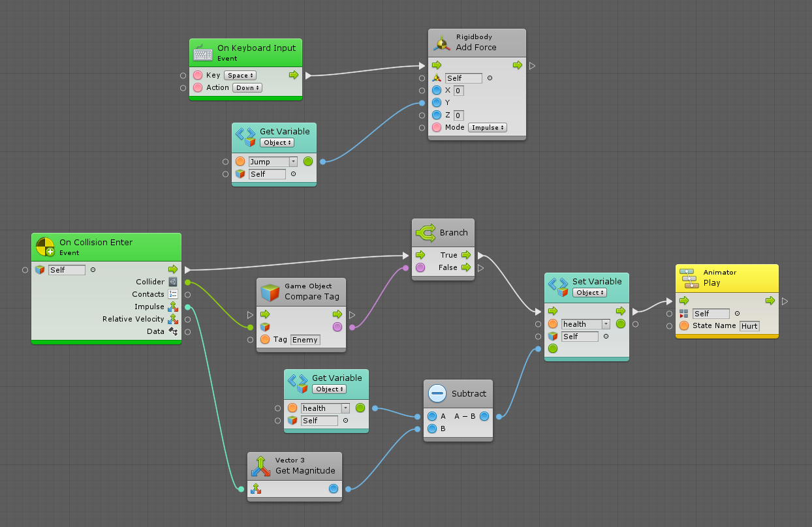Click the Animator icon on the Play node
The image size is (812, 527).
click(x=688, y=277)
